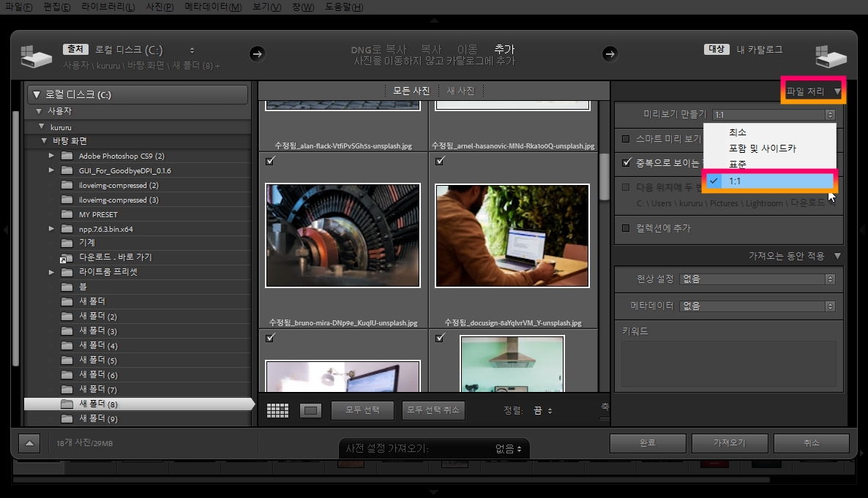The height and width of the screenshot is (498, 868).
Task: Uncheck the laptop desk photo checkbox
Action: [270, 338]
